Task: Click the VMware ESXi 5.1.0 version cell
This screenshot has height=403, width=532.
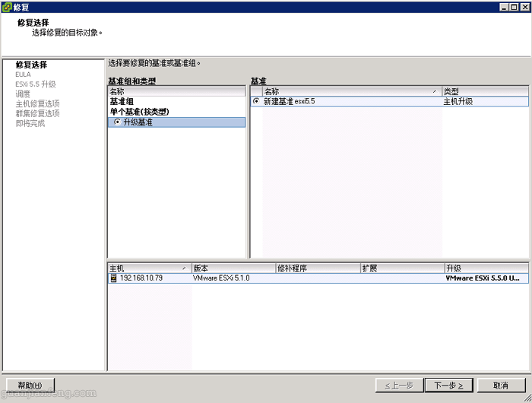Action: point(221,278)
